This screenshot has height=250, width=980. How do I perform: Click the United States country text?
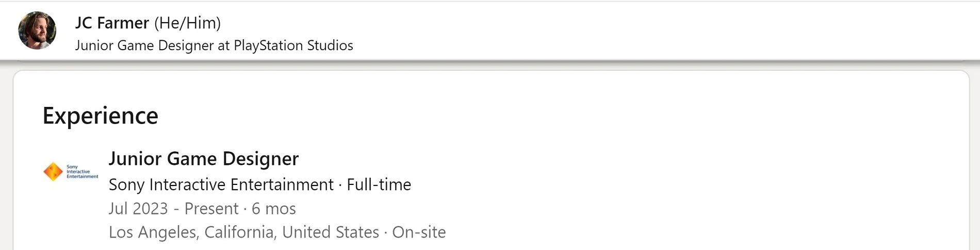click(330, 232)
